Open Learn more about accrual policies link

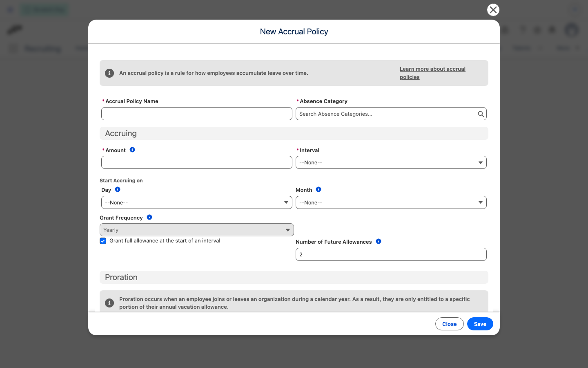coord(432,73)
